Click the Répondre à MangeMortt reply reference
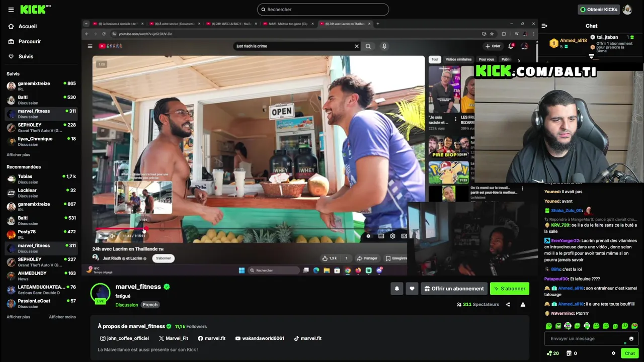Screen dimensions: 644x362 [x=591, y=220]
